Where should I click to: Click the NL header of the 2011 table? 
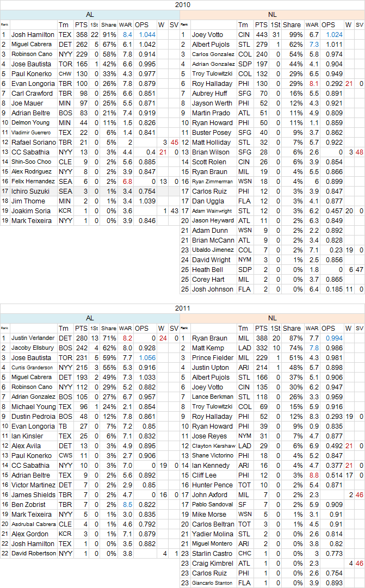pos(273,318)
